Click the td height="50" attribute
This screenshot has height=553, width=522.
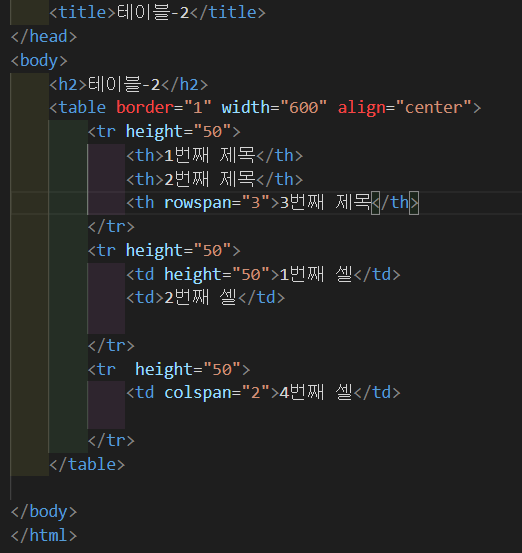pyautogui.click(x=217, y=274)
